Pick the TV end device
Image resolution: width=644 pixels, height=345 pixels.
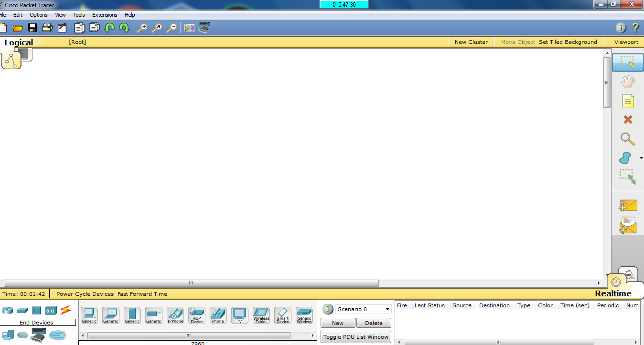click(239, 315)
